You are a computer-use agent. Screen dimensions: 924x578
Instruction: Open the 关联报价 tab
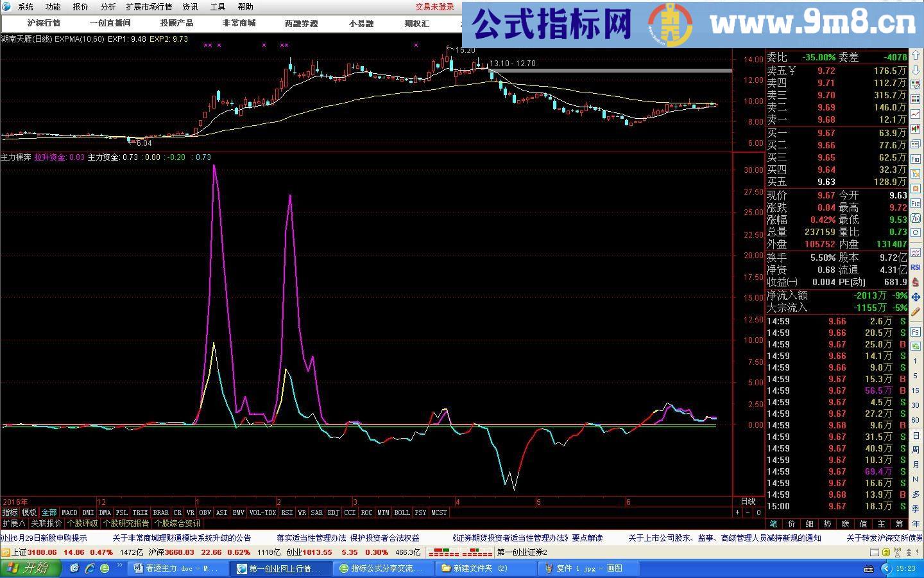[46, 523]
